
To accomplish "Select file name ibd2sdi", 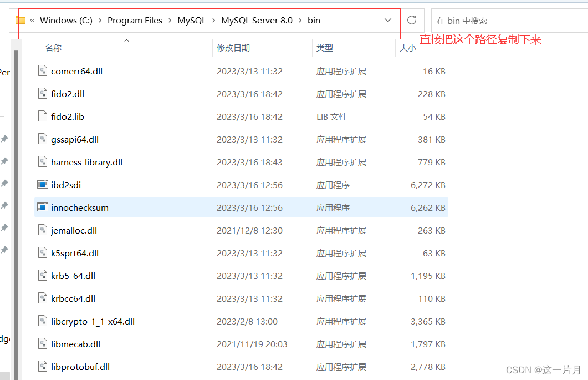I will [x=66, y=185].
